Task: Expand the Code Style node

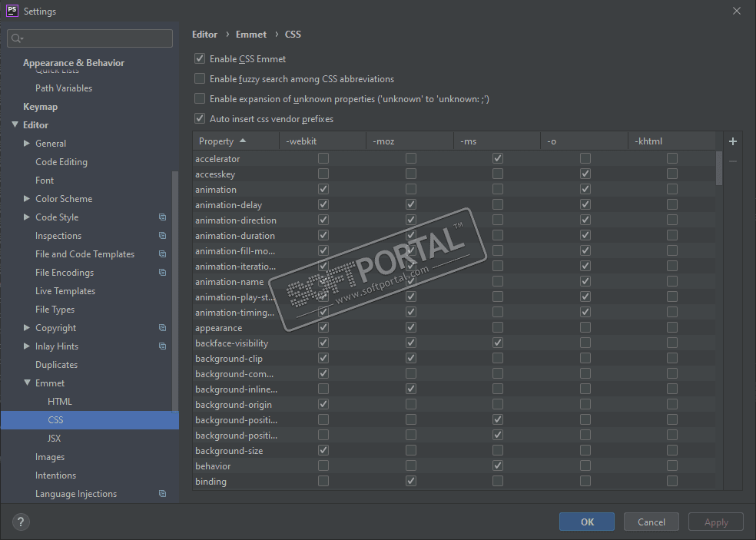Action: tap(27, 217)
